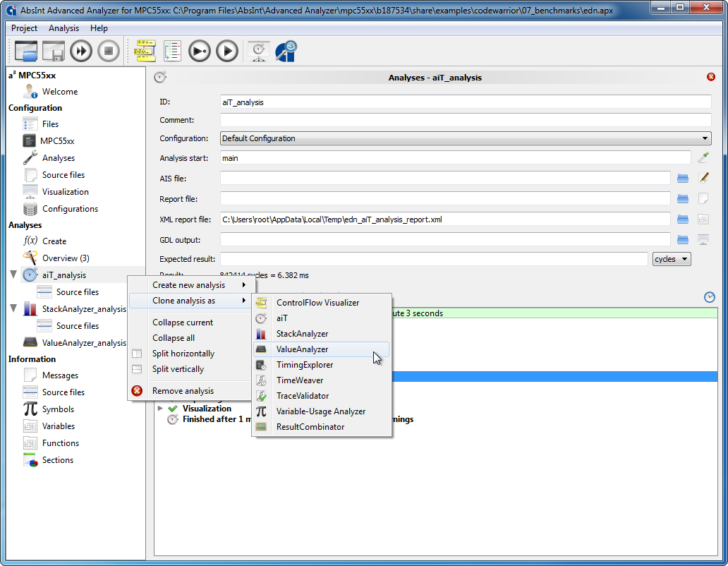
Task: Click Remove analysis menu entry
Action: [x=183, y=391]
